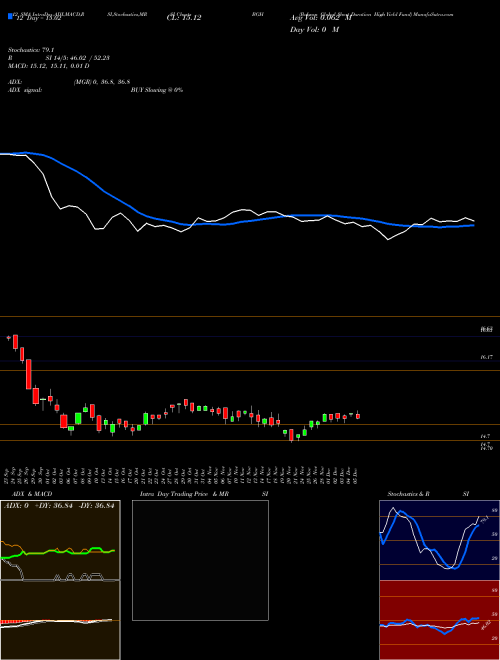Click the 'ADX: 0 +DY: 36.84 -DY: 36.84' header
The width and height of the screenshot is (500, 660).
(59, 506)
